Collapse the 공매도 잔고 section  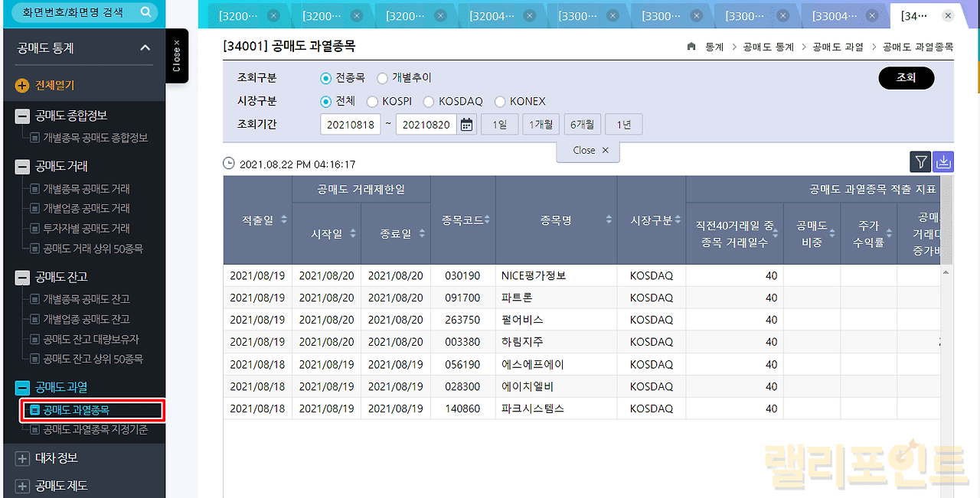click(x=23, y=277)
